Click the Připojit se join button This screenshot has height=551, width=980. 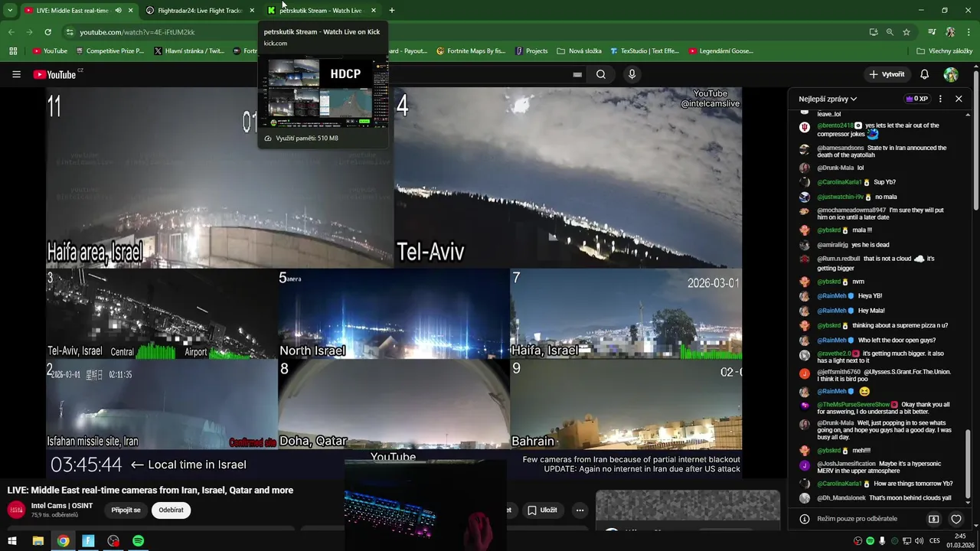[x=126, y=510]
